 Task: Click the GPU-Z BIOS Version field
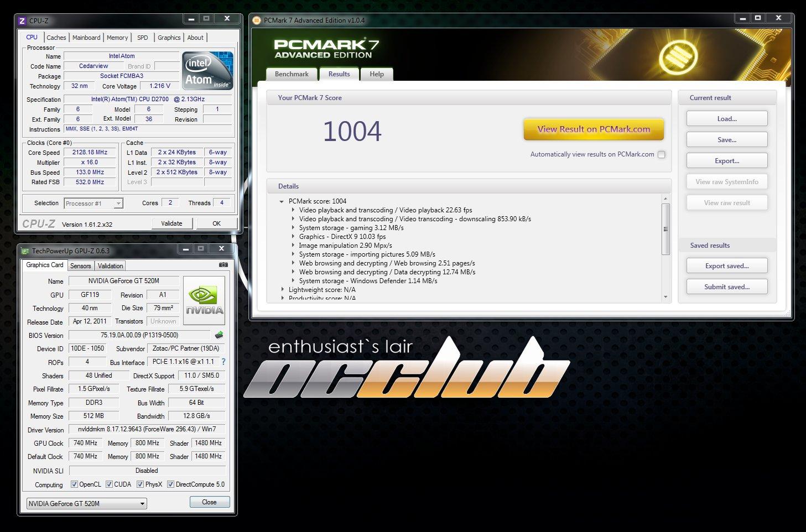click(139, 335)
